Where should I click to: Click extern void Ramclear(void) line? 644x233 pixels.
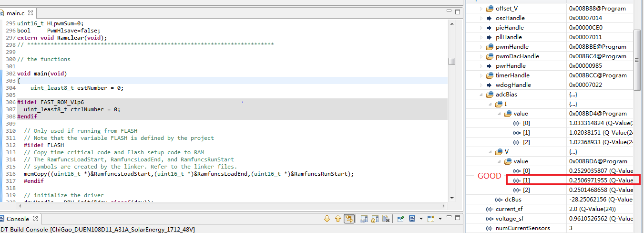[62, 38]
